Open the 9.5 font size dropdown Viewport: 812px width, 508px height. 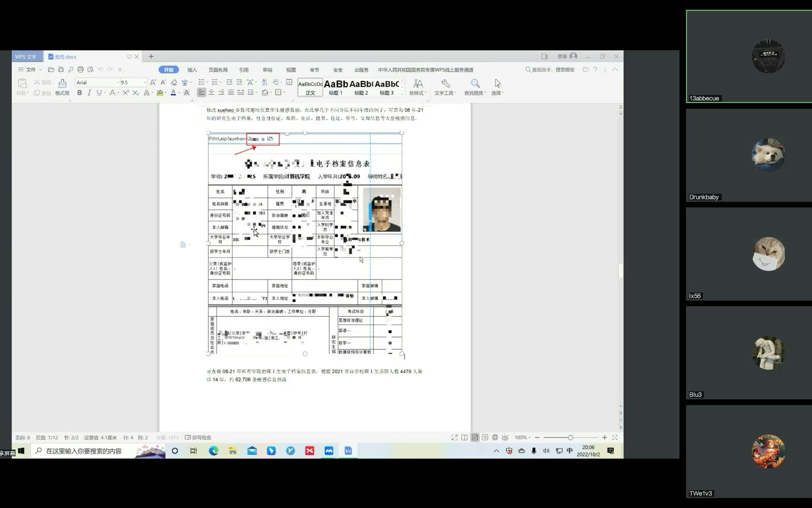pos(145,82)
